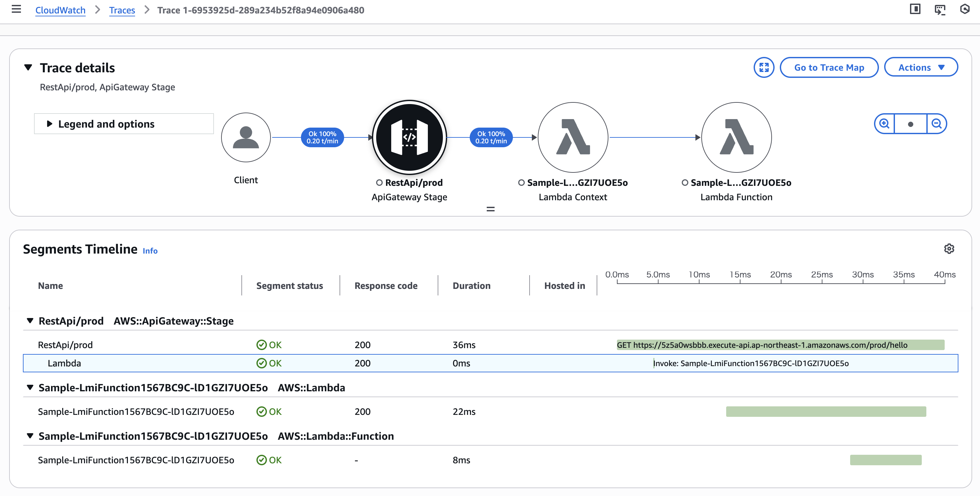Click the Go to Trace Map button
This screenshot has width=980, height=496.
(x=829, y=67)
